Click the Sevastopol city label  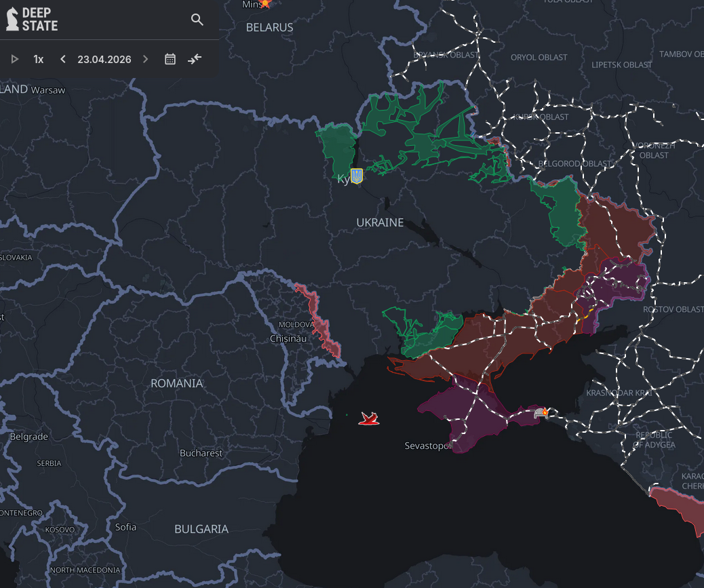point(428,446)
